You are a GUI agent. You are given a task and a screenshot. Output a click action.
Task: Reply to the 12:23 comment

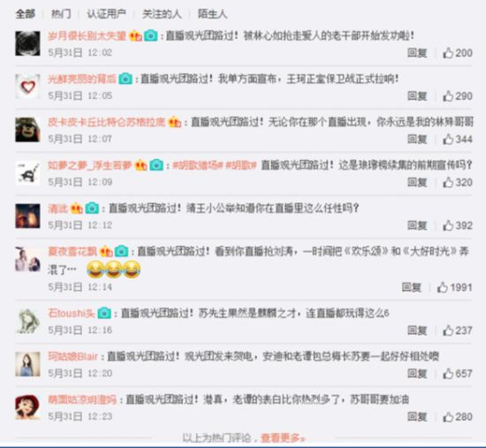click(417, 417)
